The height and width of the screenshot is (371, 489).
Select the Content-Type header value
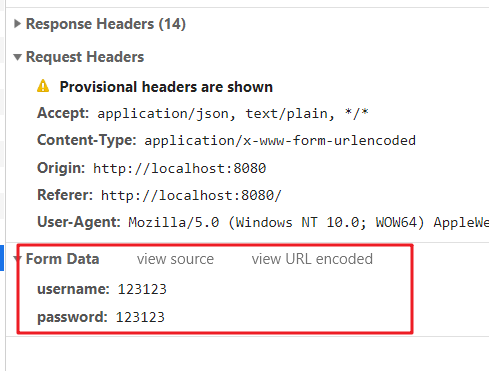pos(280,141)
